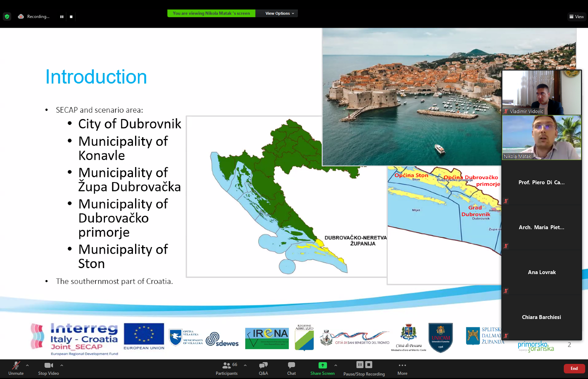Expand the caret next to Participants

coord(245,365)
